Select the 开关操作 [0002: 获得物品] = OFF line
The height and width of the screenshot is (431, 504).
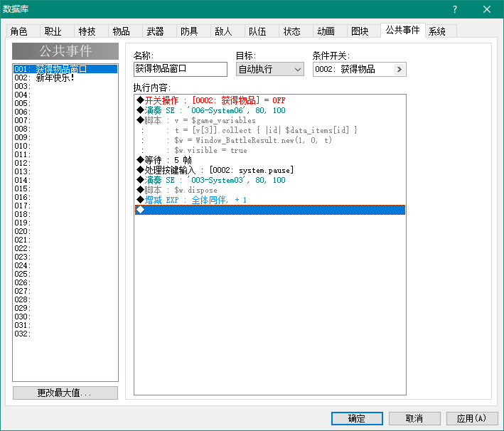270,100
